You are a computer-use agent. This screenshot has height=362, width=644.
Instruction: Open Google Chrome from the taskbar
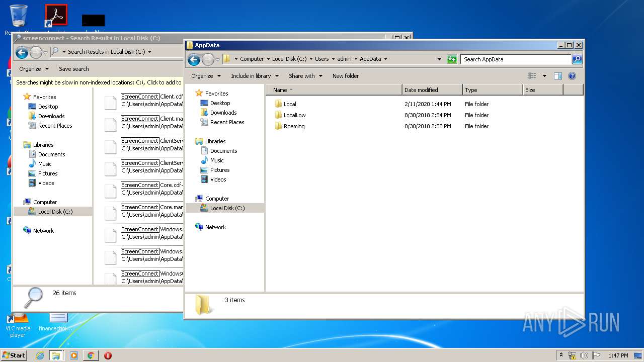(91, 355)
